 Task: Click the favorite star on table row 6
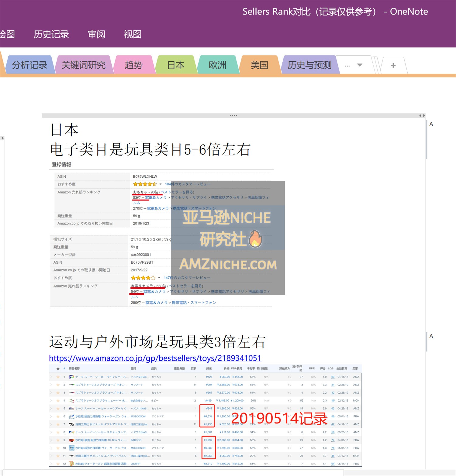point(58,416)
